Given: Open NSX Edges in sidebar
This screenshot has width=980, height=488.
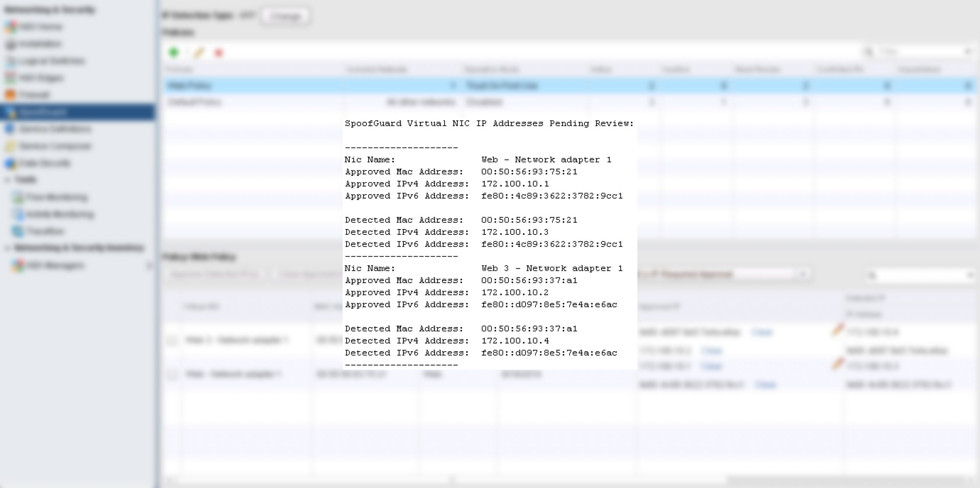Looking at the screenshot, I should tap(41, 78).
